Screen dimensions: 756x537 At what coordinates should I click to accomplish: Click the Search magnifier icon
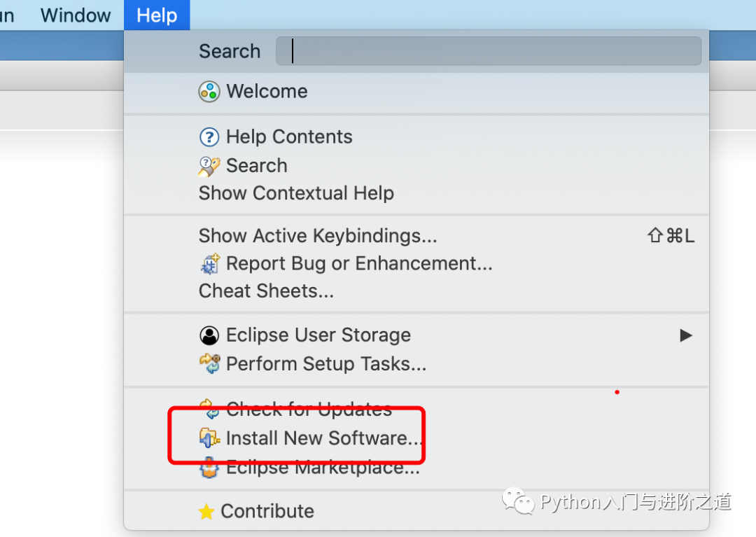[x=209, y=165]
